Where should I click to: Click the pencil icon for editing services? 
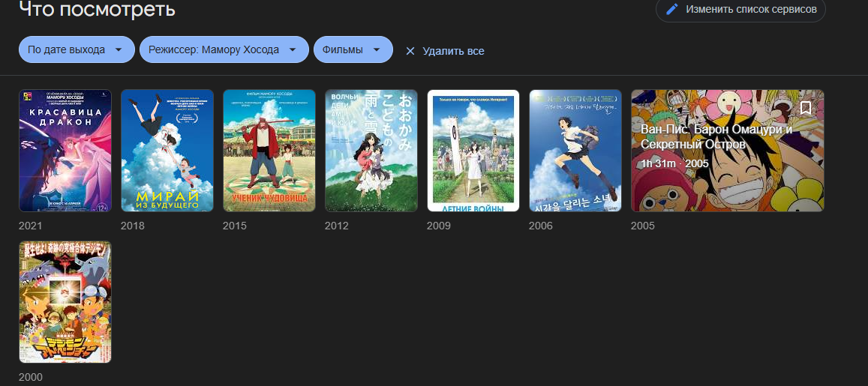(x=671, y=10)
